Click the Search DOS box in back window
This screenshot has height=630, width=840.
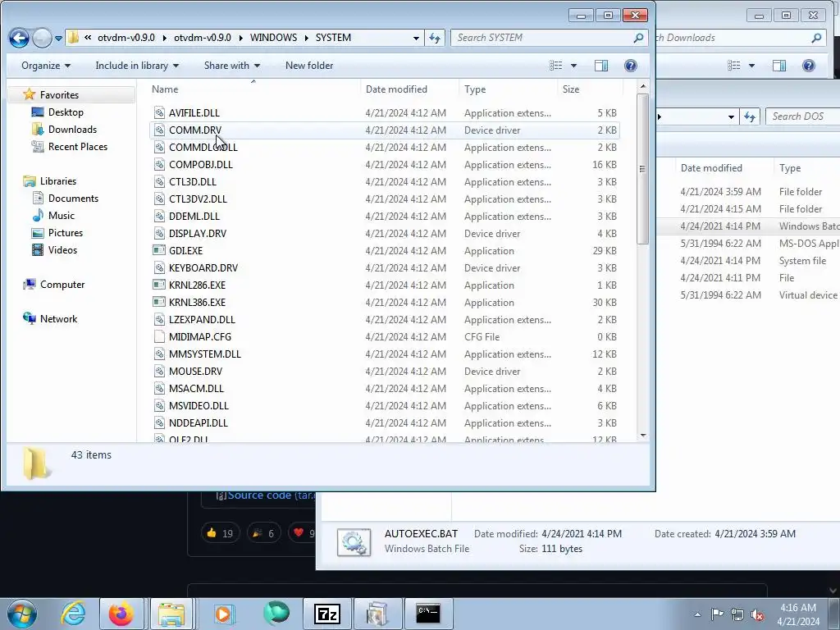(802, 116)
